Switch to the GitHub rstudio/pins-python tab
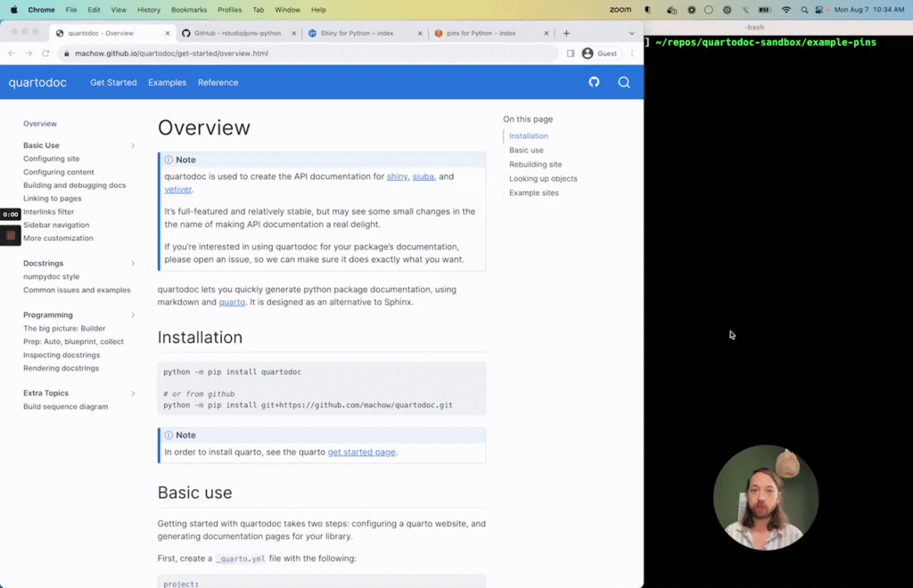Image resolution: width=913 pixels, height=588 pixels. [x=237, y=33]
